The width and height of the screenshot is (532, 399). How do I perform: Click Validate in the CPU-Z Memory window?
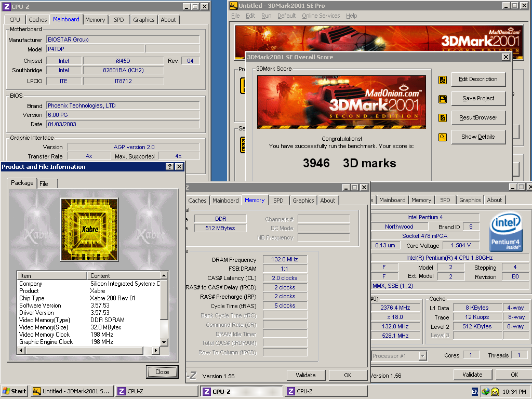305,375
